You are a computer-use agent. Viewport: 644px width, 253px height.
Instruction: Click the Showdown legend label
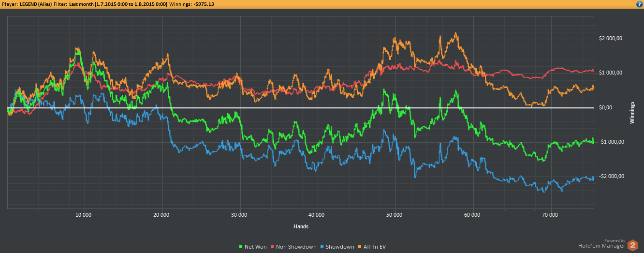point(340,247)
